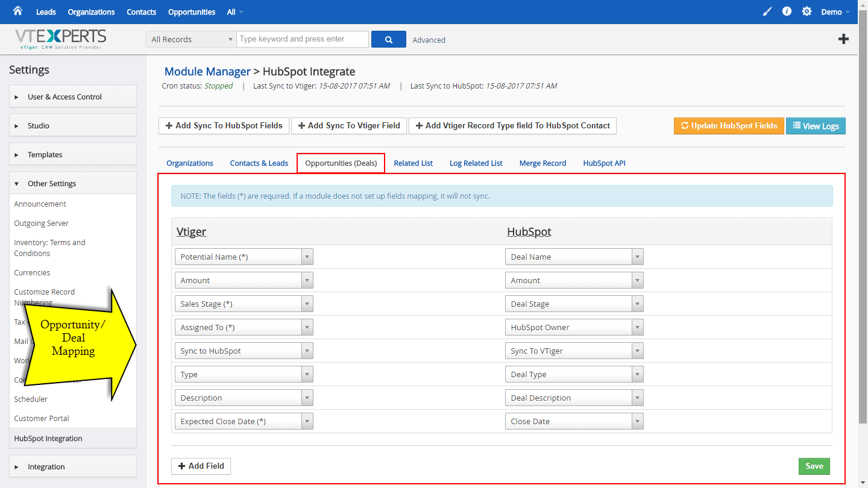The image size is (868, 488).
Task: Open the Sales Stage (*) dropdown
Action: click(x=244, y=304)
